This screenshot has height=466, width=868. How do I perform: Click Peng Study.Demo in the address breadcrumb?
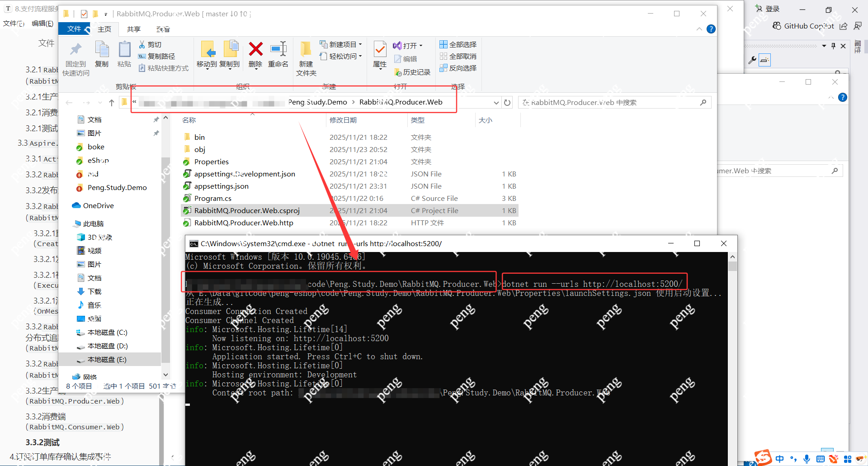point(318,102)
